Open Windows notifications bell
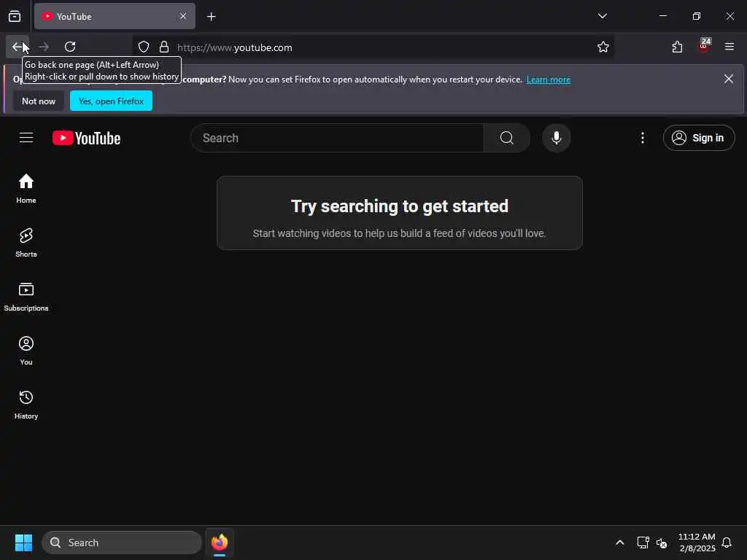The width and height of the screenshot is (747, 560). [727, 542]
